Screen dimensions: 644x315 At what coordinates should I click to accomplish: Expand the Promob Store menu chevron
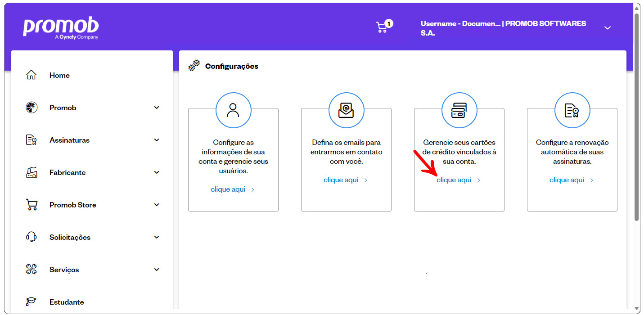coord(157,205)
